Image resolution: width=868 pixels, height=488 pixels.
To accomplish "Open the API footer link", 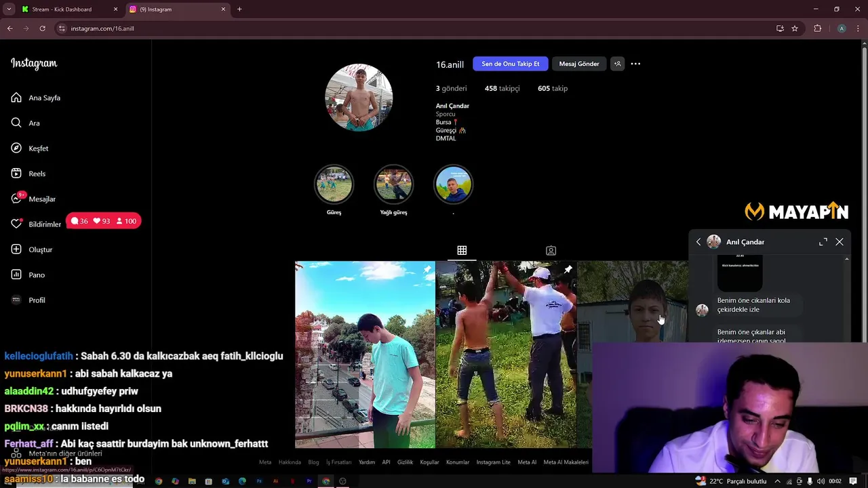I will click(x=386, y=462).
